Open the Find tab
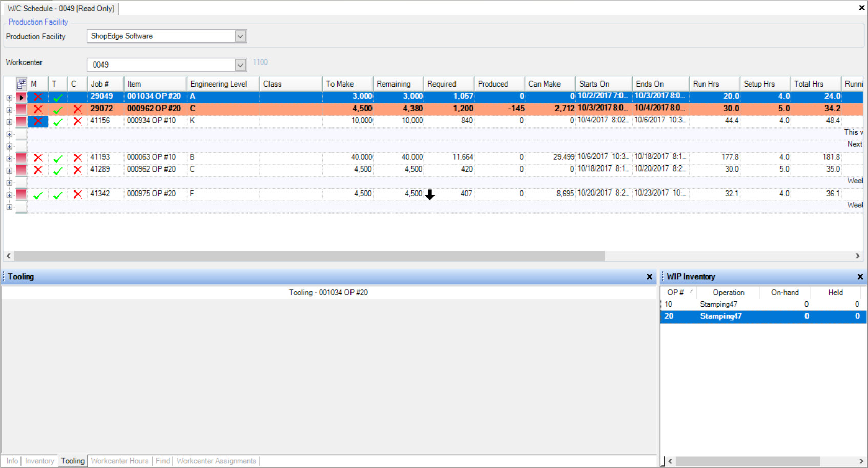868x468 pixels. [x=162, y=461]
